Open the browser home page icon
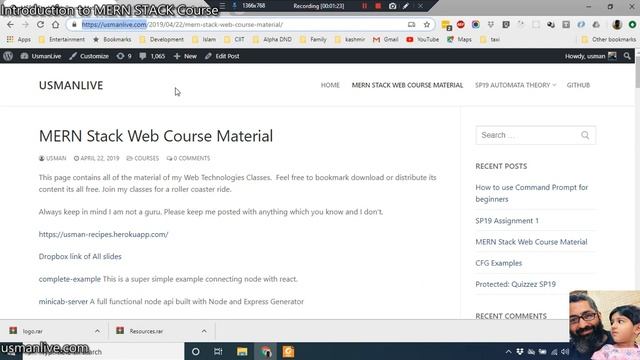 coord(55,24)
